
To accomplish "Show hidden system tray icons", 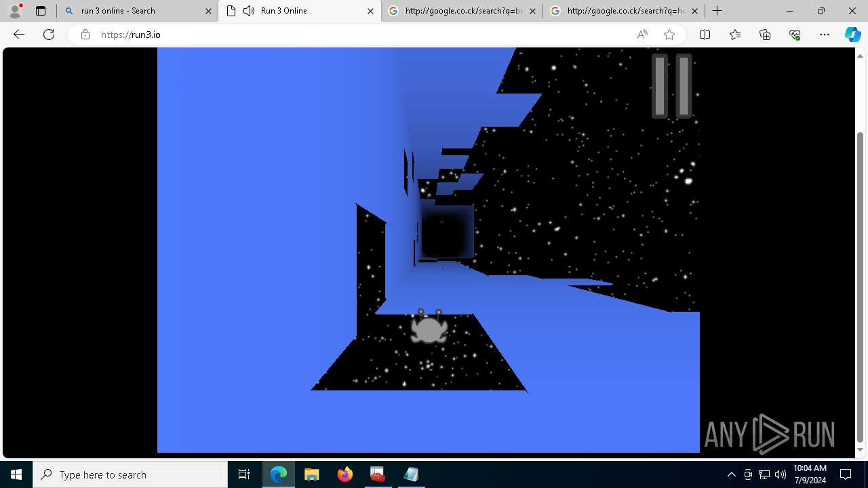I will [731, 474].
